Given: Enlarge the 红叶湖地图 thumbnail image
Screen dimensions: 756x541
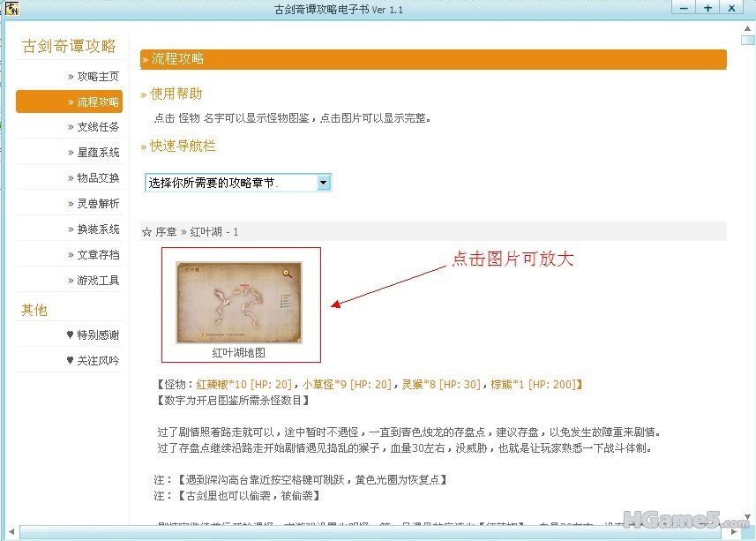Looking at the screenshot, I should tap(239, 302).
